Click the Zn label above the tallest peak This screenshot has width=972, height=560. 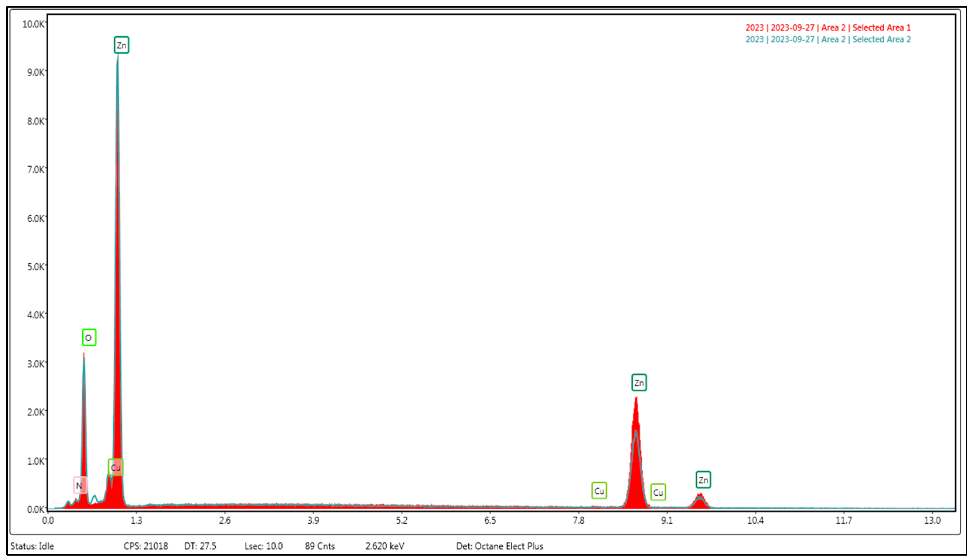tap(121, 45)
